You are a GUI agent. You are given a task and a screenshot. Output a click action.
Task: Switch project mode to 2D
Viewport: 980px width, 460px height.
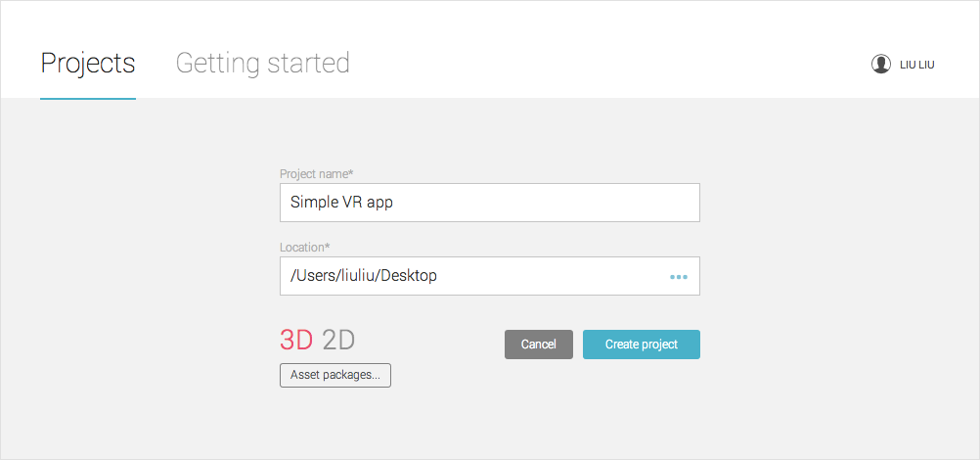(338, 340)
